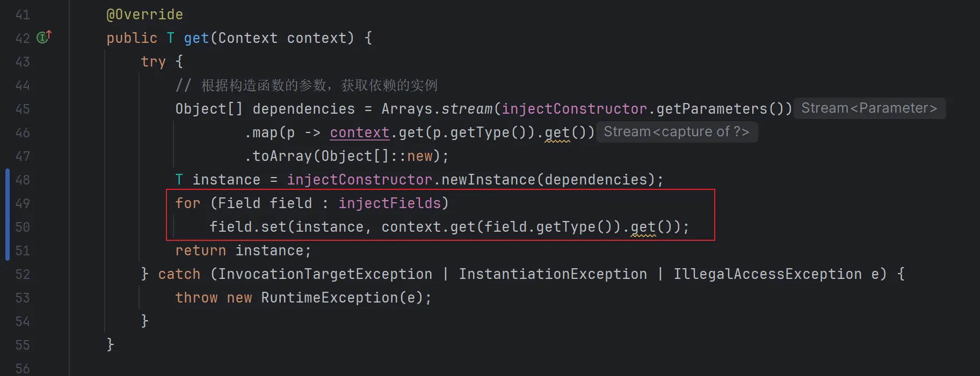Click the toArray method call

click(x=282, y=156)
